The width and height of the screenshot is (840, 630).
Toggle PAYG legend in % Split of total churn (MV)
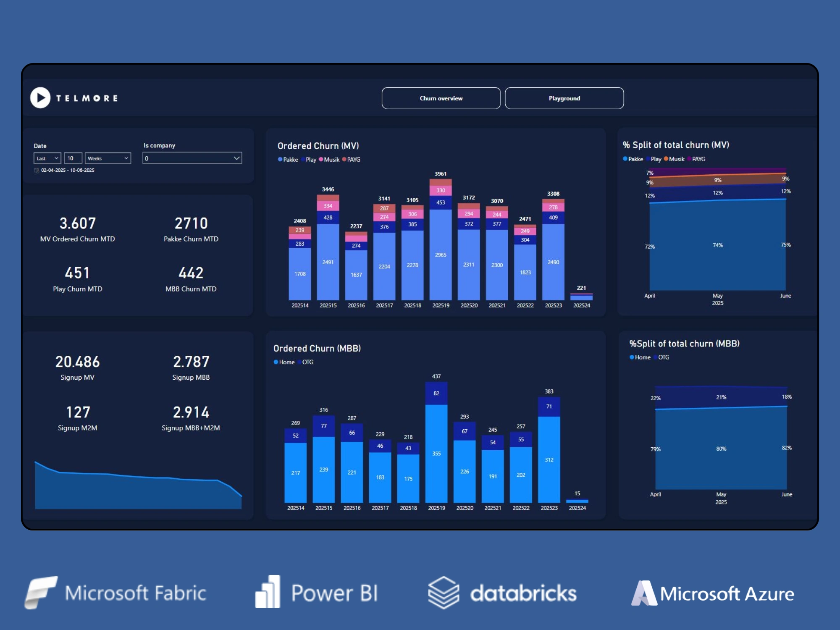pyautogui.click(x=696, y=159)
